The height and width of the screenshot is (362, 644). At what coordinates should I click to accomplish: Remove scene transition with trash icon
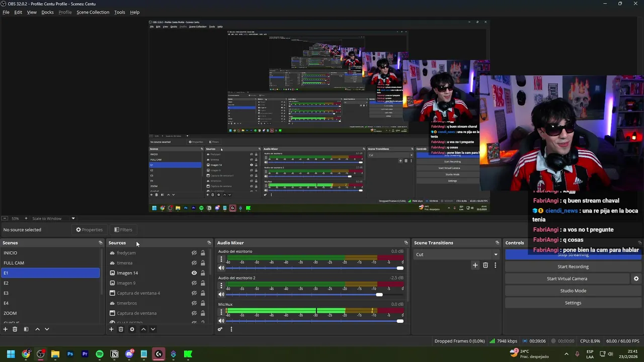point(486,265)
